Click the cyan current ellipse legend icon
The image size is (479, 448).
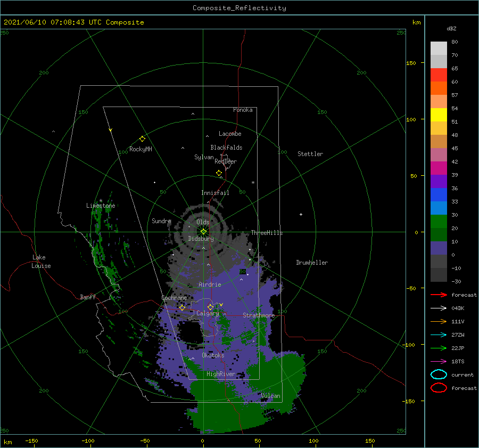click(439, 374)
